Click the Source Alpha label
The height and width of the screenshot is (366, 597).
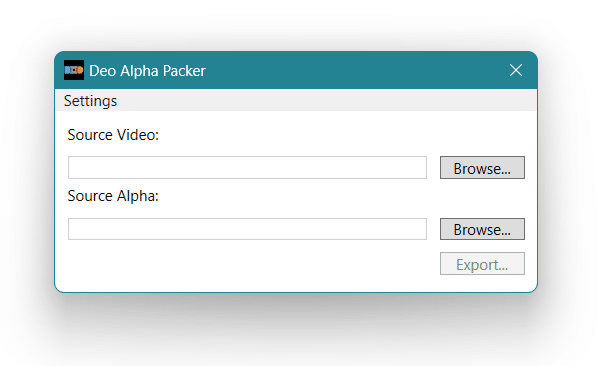coord(113,196)
